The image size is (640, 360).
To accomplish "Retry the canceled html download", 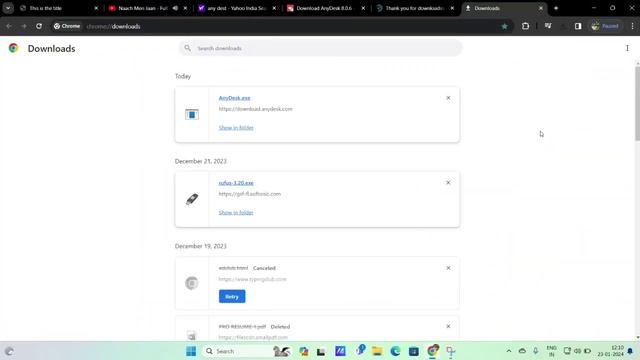I will tap(232, 296).
